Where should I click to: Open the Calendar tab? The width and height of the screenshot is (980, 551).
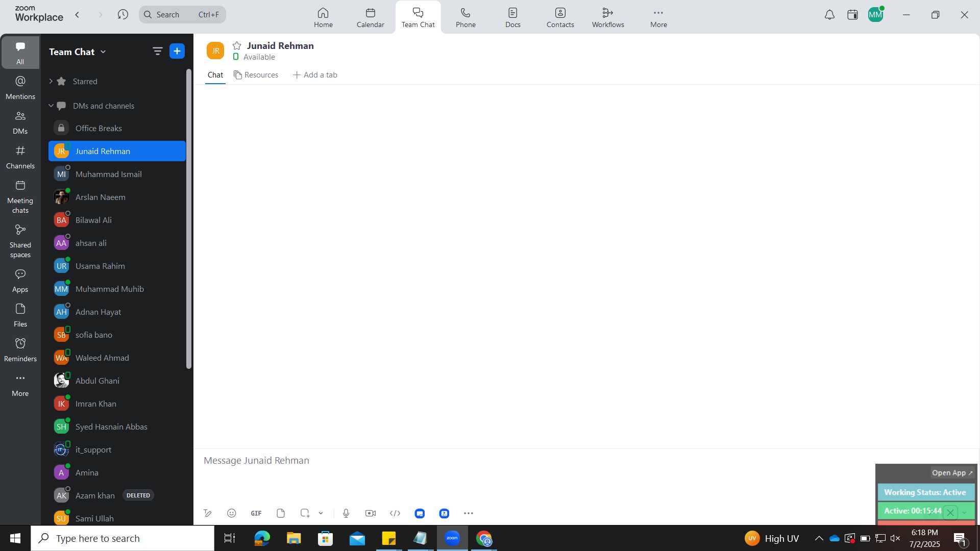(x=371, y=17)
